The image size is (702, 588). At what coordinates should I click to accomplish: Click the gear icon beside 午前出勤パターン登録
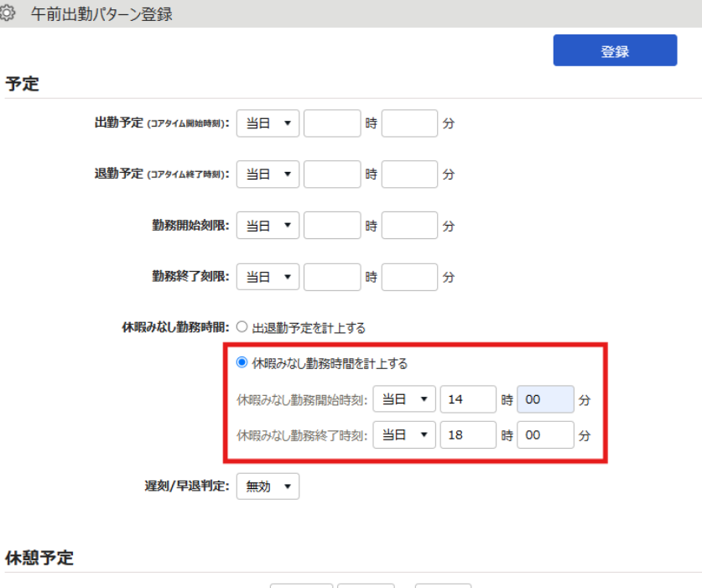8,14
